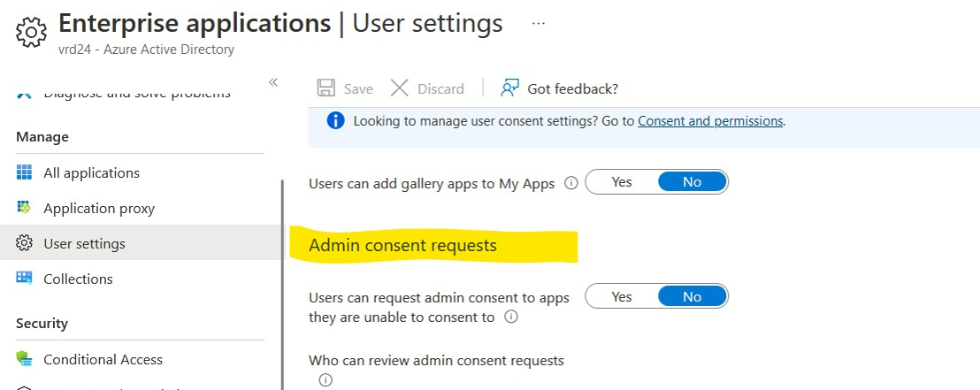Open the ellipsis more options menu
The width and height of the screenshot is (980, 390).
coord(538,23)
